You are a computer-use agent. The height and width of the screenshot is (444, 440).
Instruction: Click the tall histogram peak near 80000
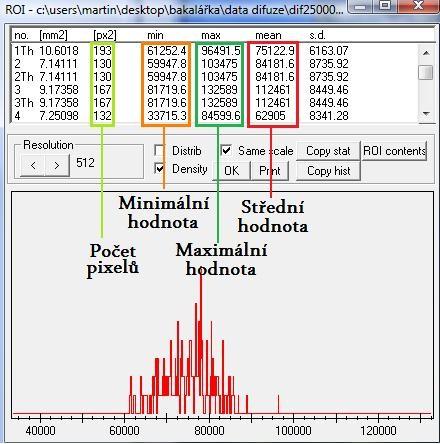point(200,340)
